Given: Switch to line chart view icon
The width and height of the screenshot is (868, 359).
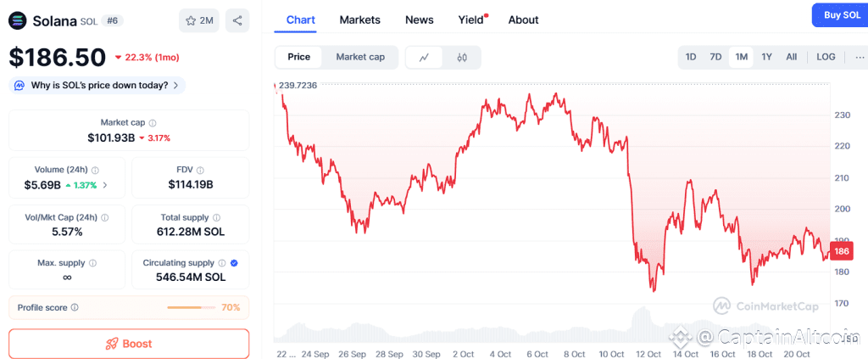Looking at the screenshot, I should point(425,58).
